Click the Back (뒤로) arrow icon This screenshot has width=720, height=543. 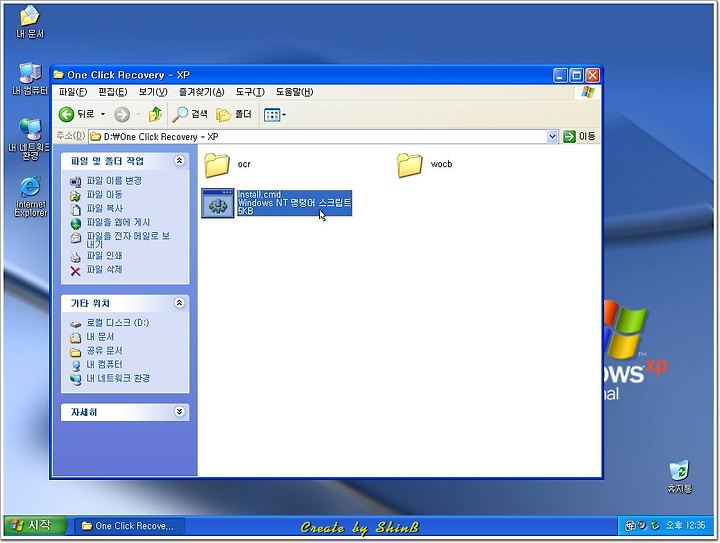pos(67,114)
